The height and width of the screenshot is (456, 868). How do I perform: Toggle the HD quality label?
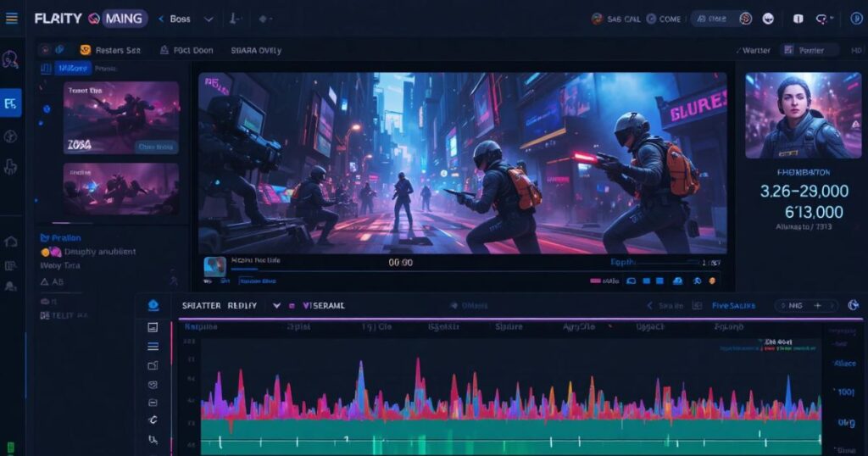pyautogui.click(x=856, y=50)
